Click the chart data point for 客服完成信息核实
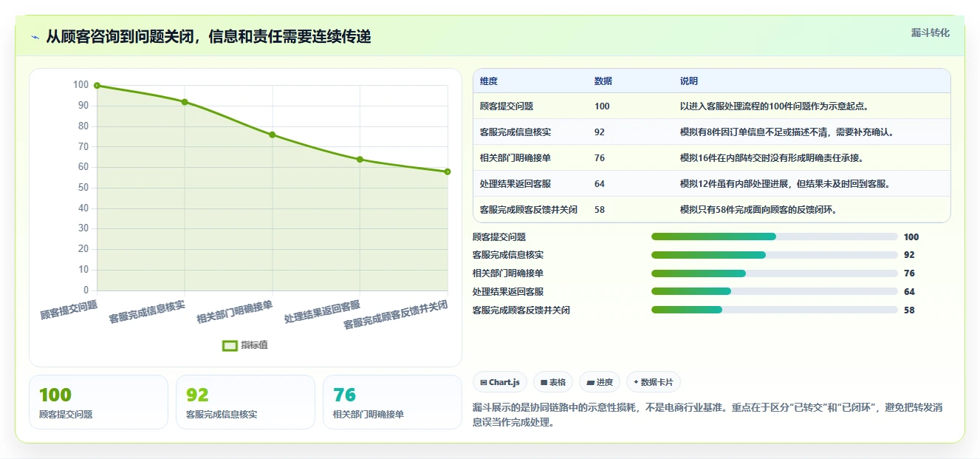 coord(185,102)
